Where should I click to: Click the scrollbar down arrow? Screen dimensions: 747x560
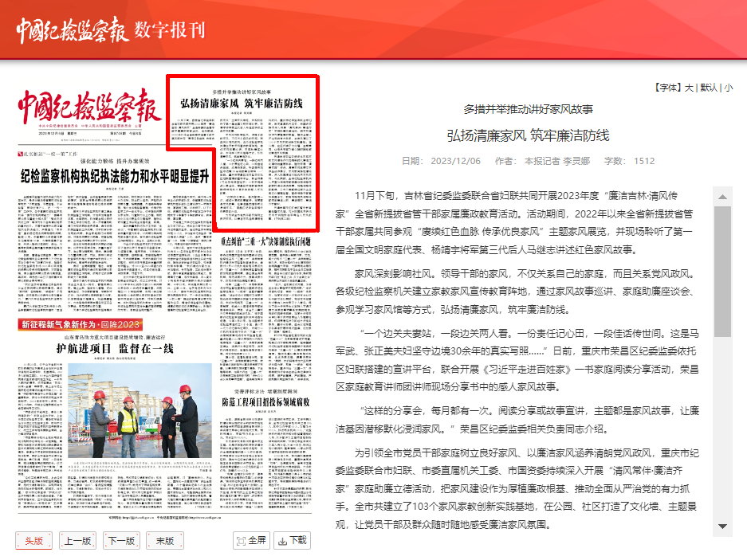(722, 526)
